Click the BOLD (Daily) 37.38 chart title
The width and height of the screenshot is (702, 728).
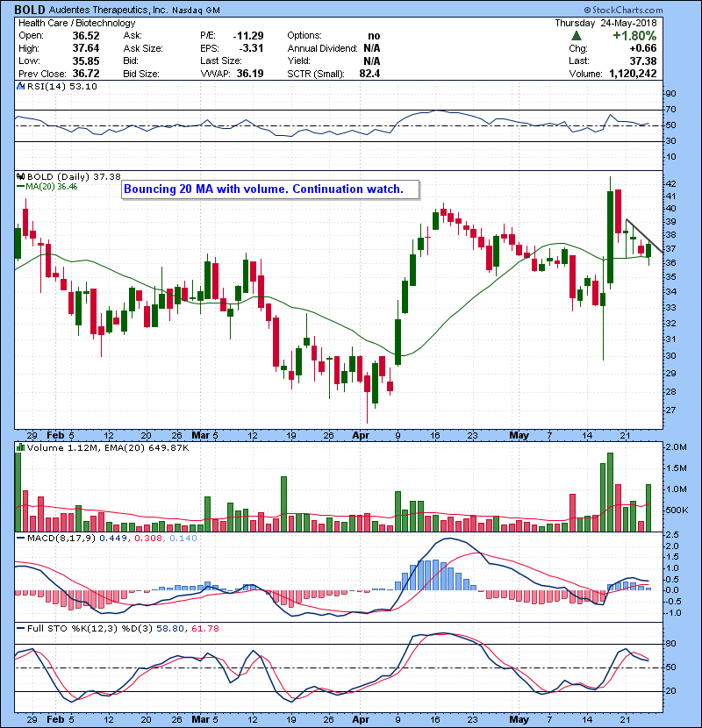point(74,176)
